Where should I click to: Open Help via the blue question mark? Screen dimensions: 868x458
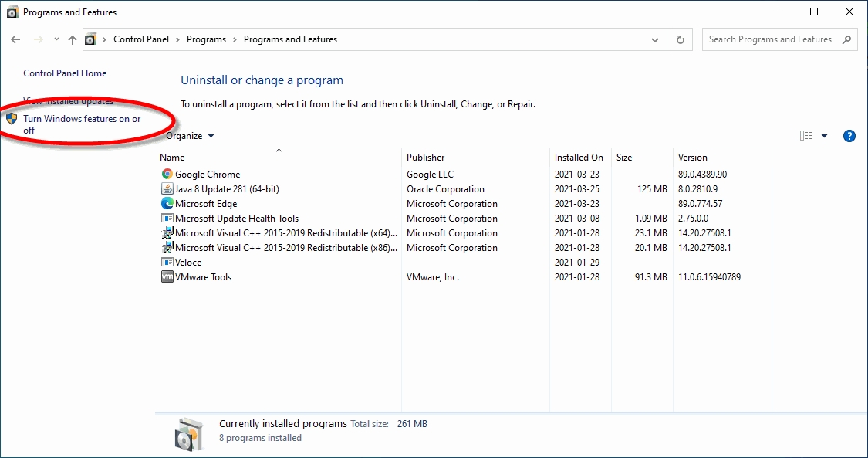(849, 136)
